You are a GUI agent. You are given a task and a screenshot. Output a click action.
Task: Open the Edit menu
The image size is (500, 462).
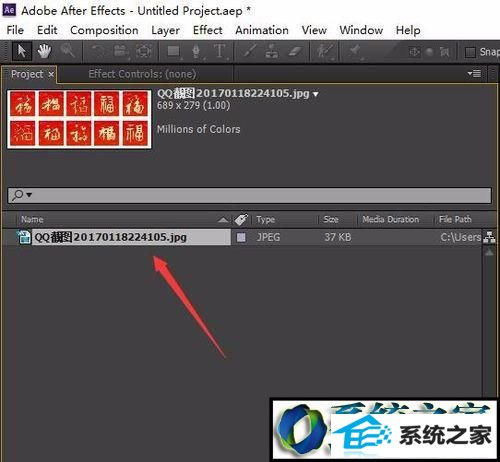point(47,30)
